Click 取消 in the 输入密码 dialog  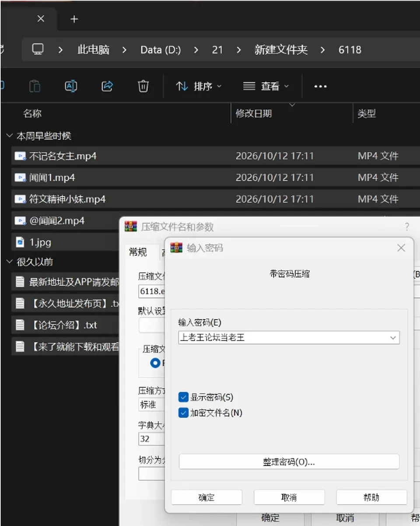(x=289, y=497)
